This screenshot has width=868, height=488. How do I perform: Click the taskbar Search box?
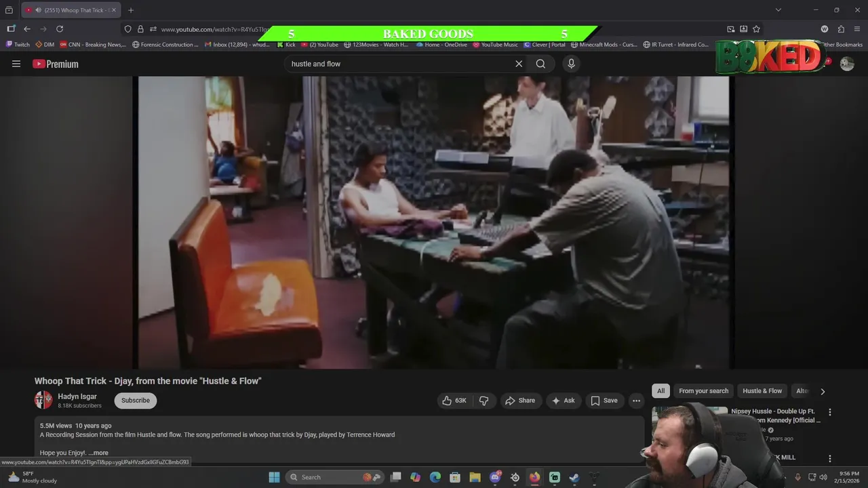(x=335, y=477)
